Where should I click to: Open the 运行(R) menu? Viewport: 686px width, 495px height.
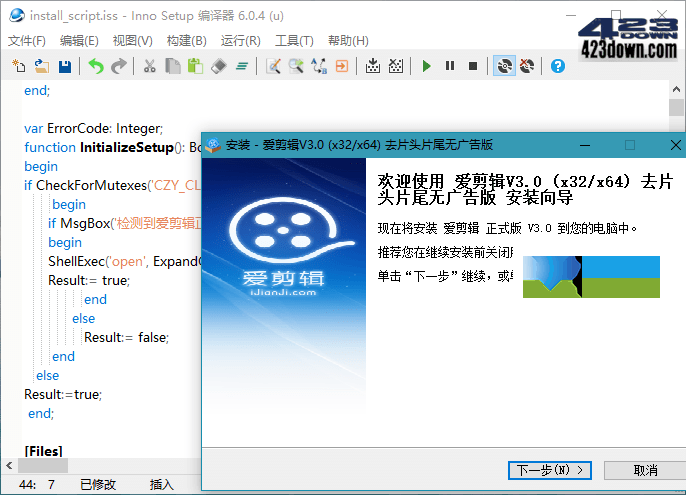[241, 41]
